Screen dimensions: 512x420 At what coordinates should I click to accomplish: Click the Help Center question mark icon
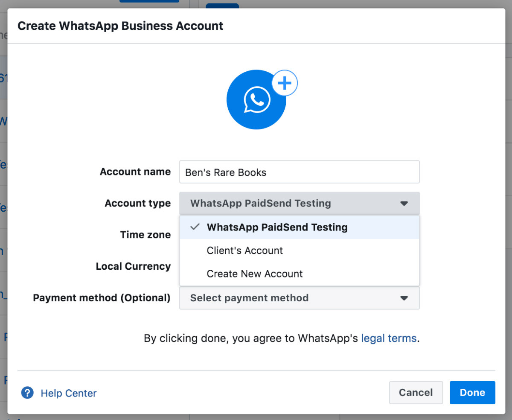tap(27, 393)
